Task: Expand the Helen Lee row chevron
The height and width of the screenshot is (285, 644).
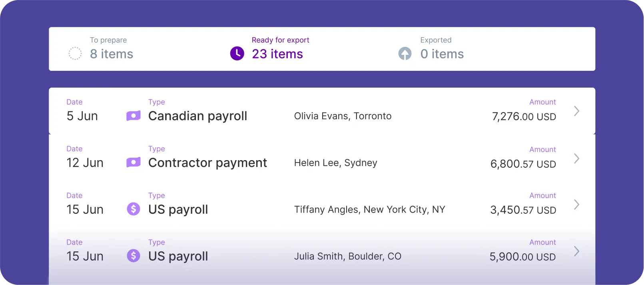Action: click(x=576, y=158)
